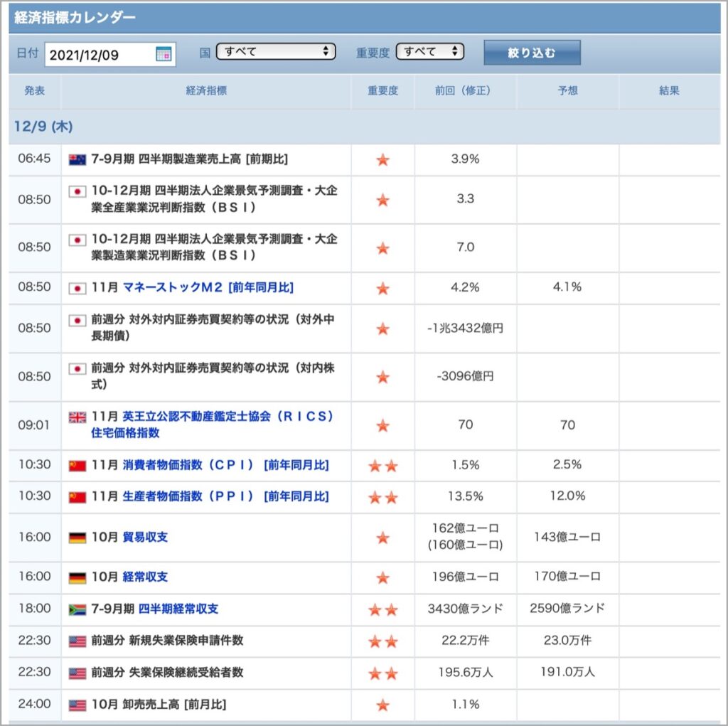Click importance star on German 貿易収支 row
Viewport: 728px width, 726px height.
pyautogui.click(x=382, y=538)
